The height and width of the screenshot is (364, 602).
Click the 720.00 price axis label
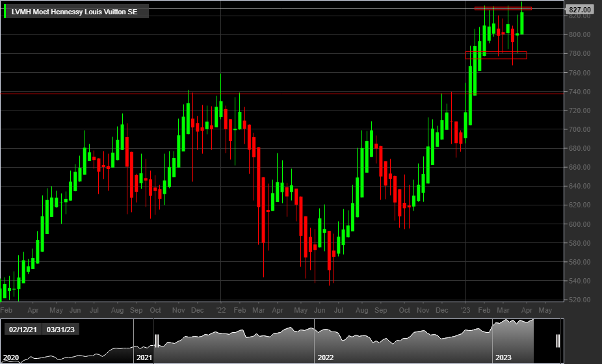click(x=580, y=110)
